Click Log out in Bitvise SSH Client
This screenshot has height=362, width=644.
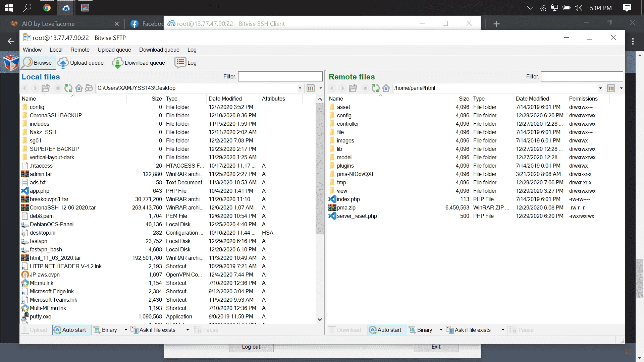[x=251, y=347]
